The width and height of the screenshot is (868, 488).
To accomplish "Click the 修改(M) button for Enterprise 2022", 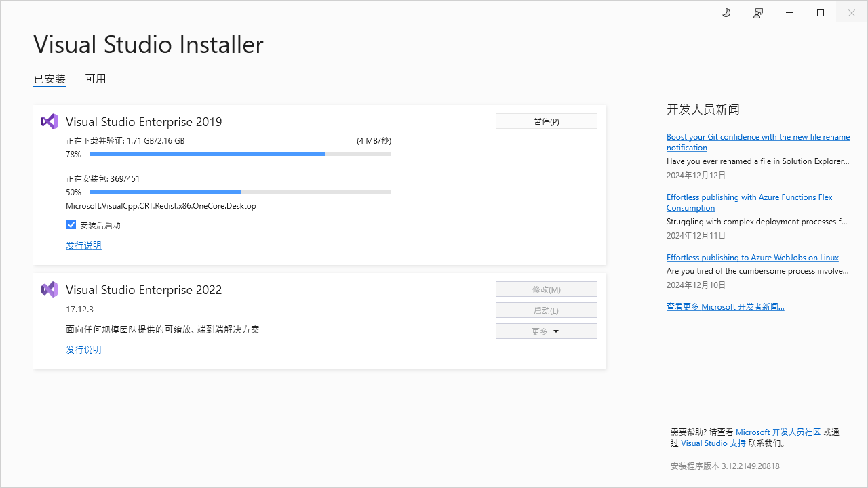I will [546, 289].
